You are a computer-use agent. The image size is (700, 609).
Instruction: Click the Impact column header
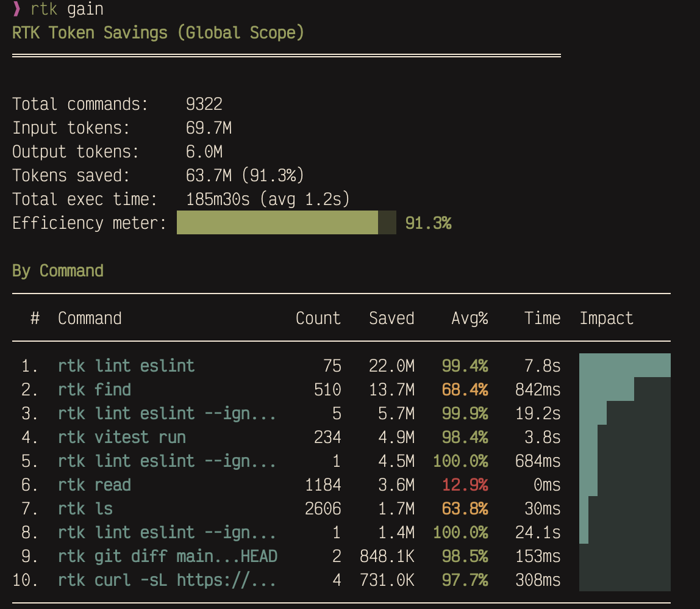click(606, 318)
